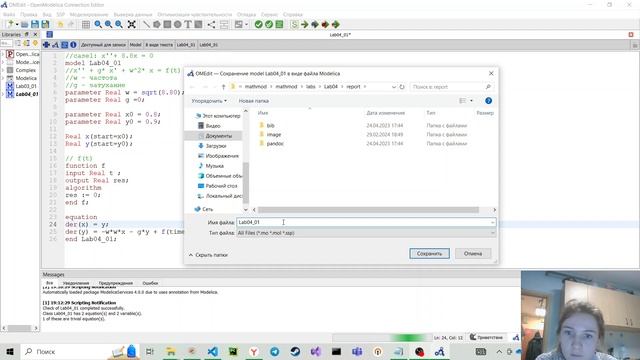Open the Тип файла dropdown
Image resolution: width=640 pixels, height=360 pixels.
[x=366, y=233]
